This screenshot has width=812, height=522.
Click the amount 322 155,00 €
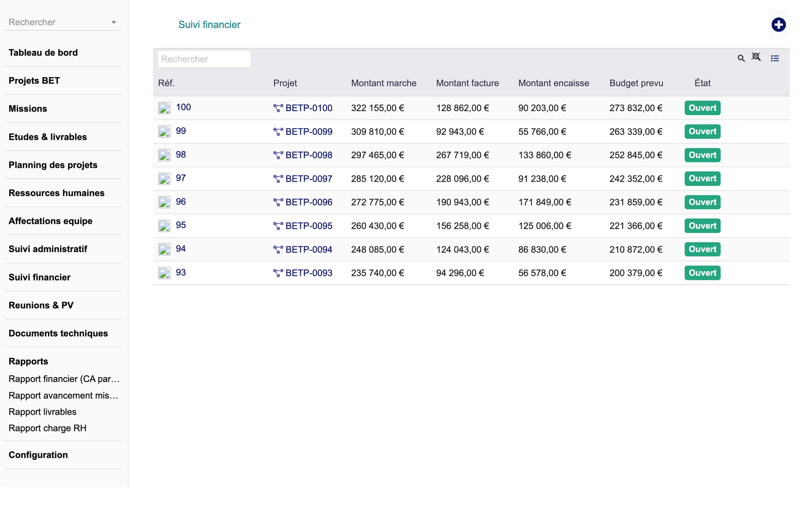378,108
